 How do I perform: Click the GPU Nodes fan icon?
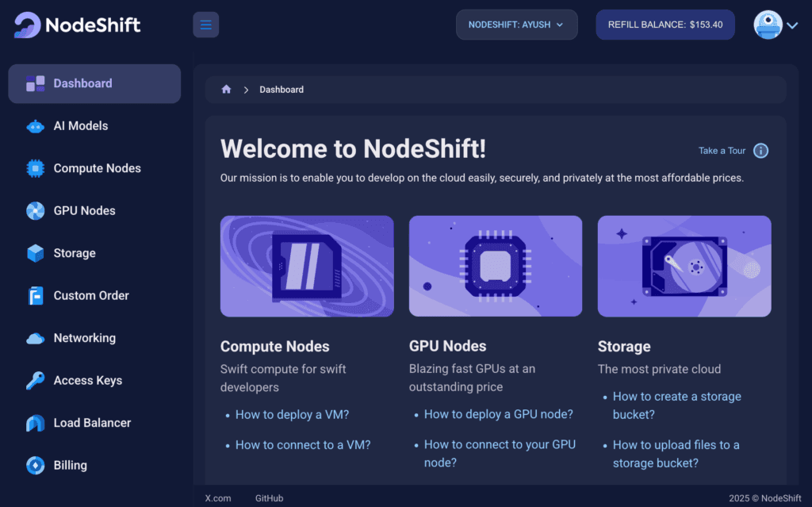click(x=35, y=211)
